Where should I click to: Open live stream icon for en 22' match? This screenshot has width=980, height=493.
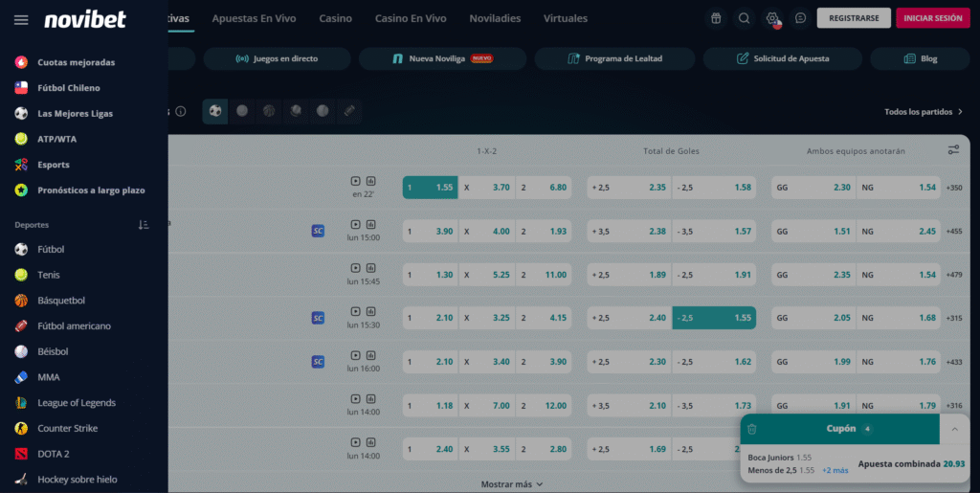(356, 181)
